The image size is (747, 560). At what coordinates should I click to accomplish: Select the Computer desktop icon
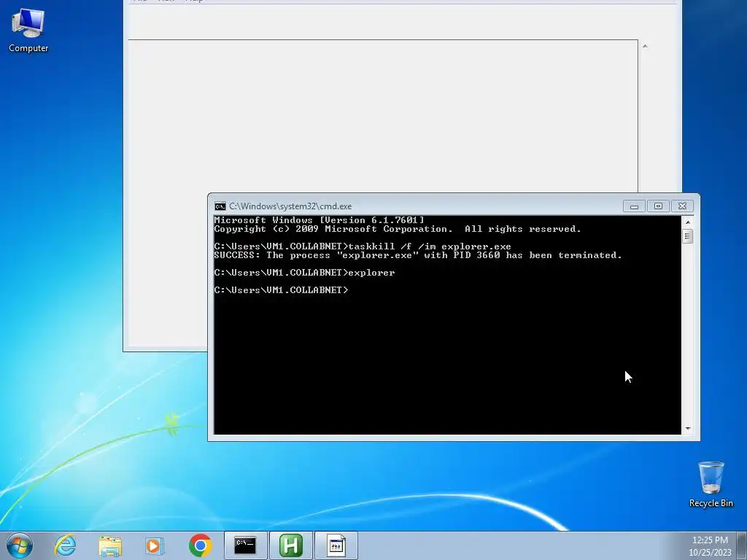coord(28,31)
